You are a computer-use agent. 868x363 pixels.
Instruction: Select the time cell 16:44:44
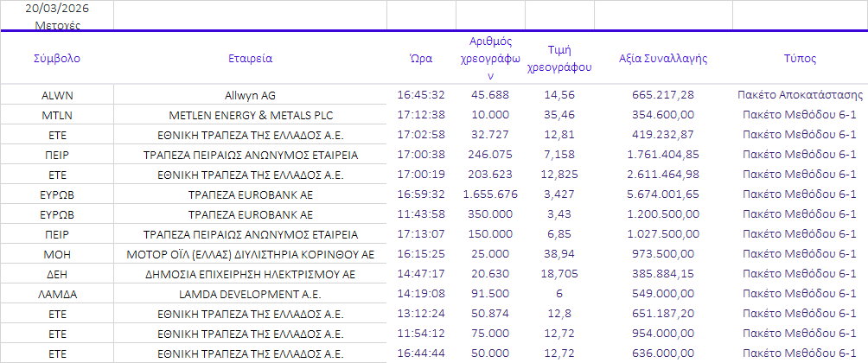click(x=421, y=353)
